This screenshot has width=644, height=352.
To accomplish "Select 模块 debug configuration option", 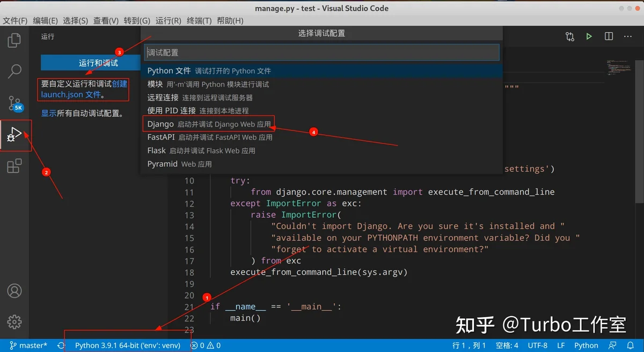I will [x=322, y=84].
